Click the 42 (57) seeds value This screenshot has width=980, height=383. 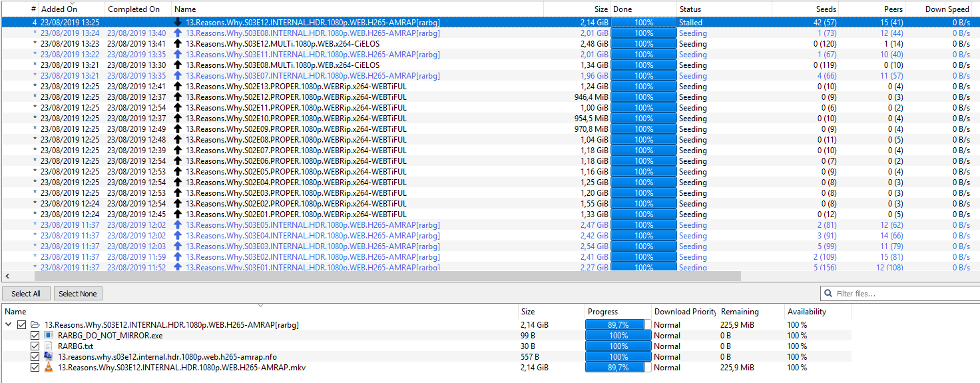point(825,22)
